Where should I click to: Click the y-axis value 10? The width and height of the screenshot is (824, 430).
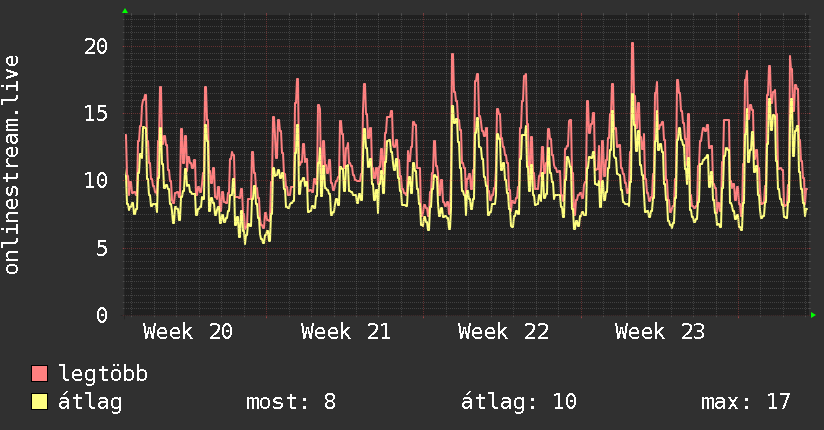(96, 181)
